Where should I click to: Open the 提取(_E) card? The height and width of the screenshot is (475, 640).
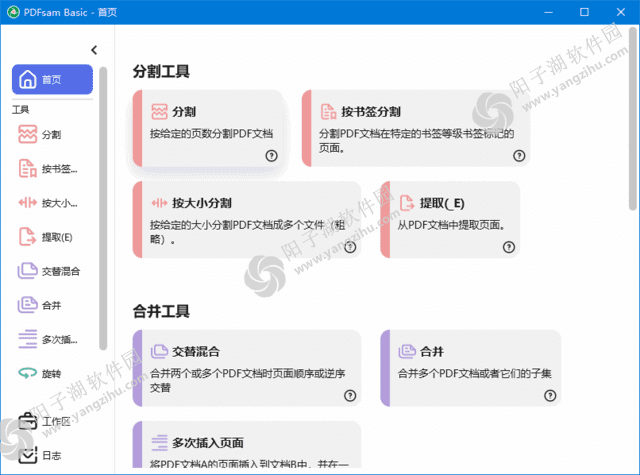[x=450, y=220]
